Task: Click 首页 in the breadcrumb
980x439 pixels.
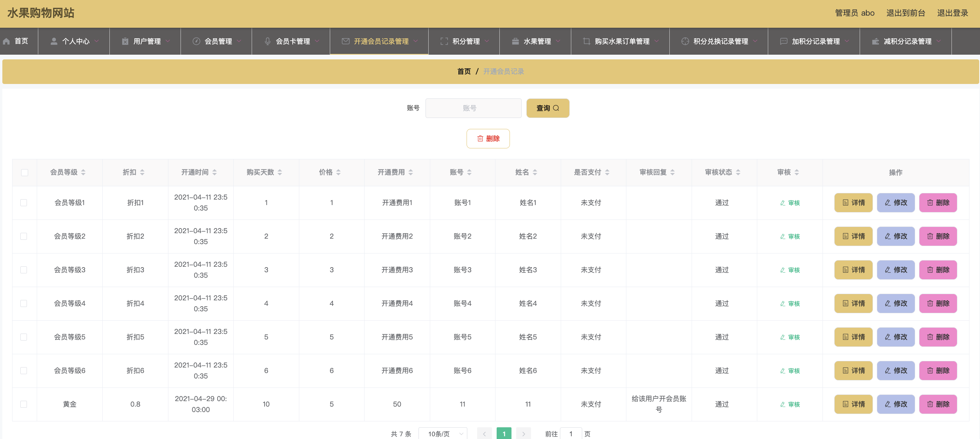Action: click(464, 71)
